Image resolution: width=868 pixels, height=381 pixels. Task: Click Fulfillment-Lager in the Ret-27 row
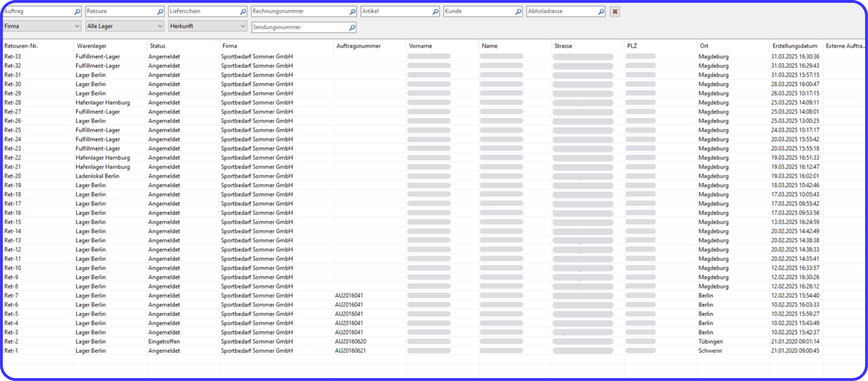(98, 111)
